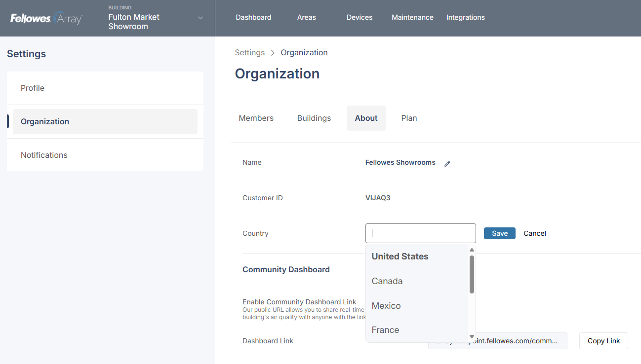Click Enable Community Dashboard Link label
This screenshot has height=364, width=641.
click(299, 302)
